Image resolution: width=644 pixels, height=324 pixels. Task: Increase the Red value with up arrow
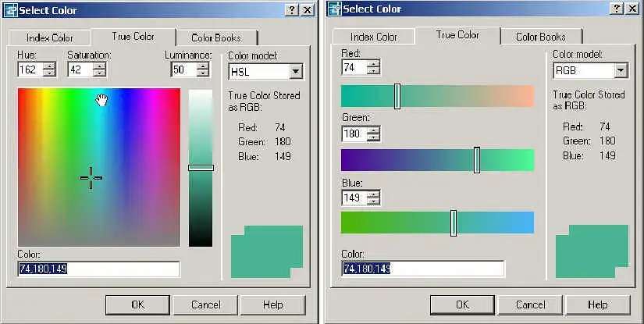click(x=373, y=63)
